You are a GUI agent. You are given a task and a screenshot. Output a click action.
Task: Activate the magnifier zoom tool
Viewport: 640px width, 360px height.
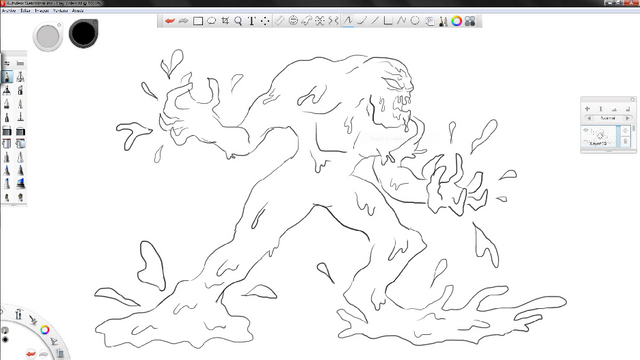(238, 21)
